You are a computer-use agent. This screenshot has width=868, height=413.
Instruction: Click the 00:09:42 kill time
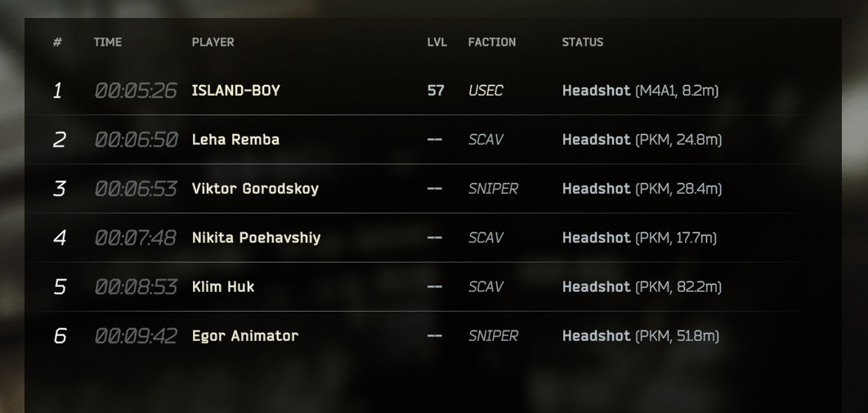136,336
